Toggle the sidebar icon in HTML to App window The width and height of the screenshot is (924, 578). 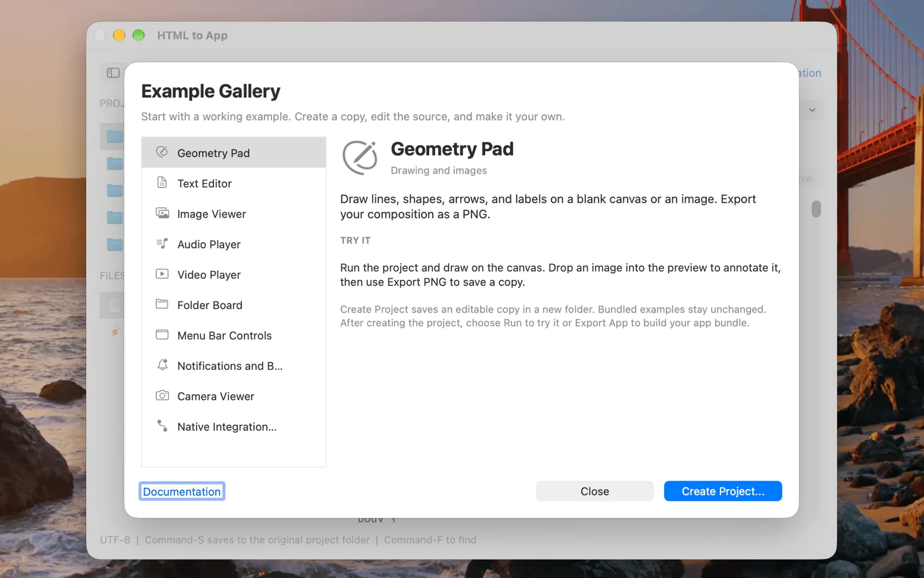113,73
